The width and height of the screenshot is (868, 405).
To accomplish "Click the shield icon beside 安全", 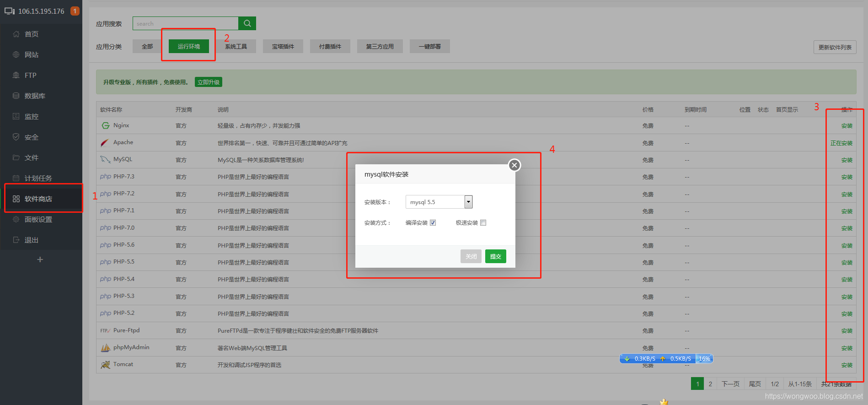I will [16, 137].
